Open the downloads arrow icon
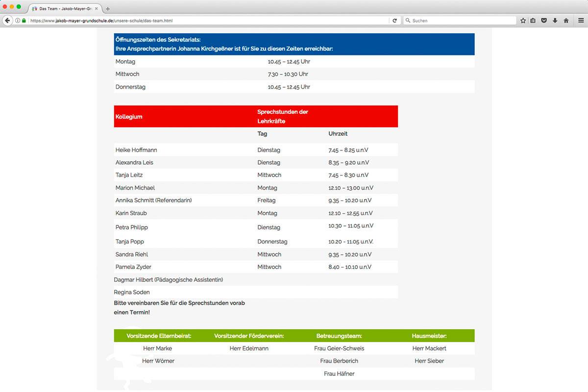 555,21
